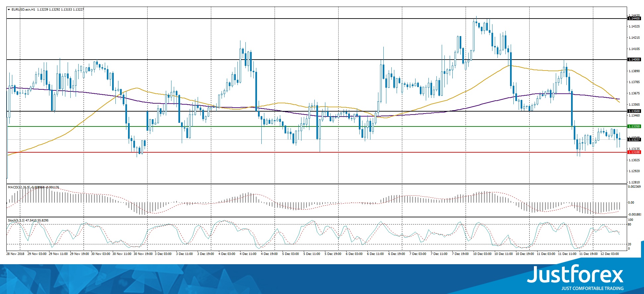Click the triangle arrow before EURUSD.ecn,H1
The image size is (644, 294).
click(x=9, y=10)
